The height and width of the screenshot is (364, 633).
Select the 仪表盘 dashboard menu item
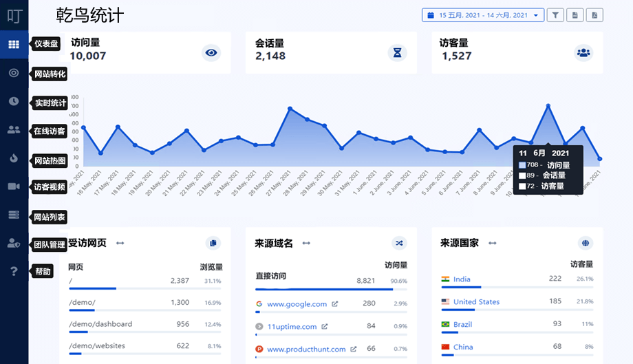pyautogui.click(x=14, y=45)
